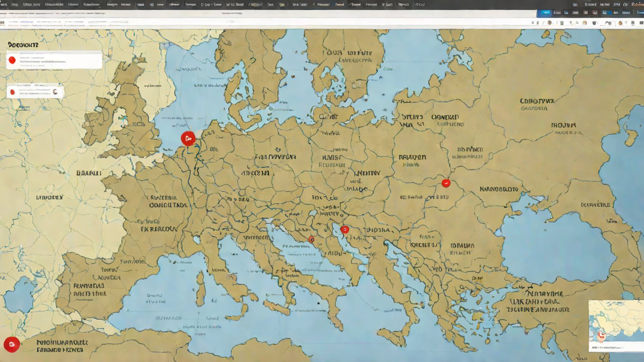This screenshot has width=644, height=362.
Task: Click the red marker inside the minimap thumbnail
Action: (x=600, y=335)
